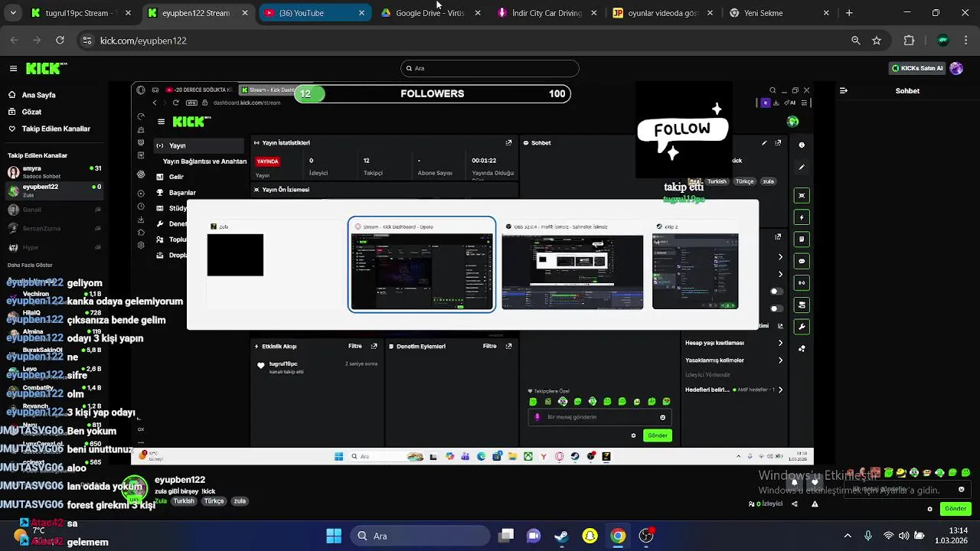
Task: Click the Chrome zoom magnifier icon in address bar
Action: 856,41
